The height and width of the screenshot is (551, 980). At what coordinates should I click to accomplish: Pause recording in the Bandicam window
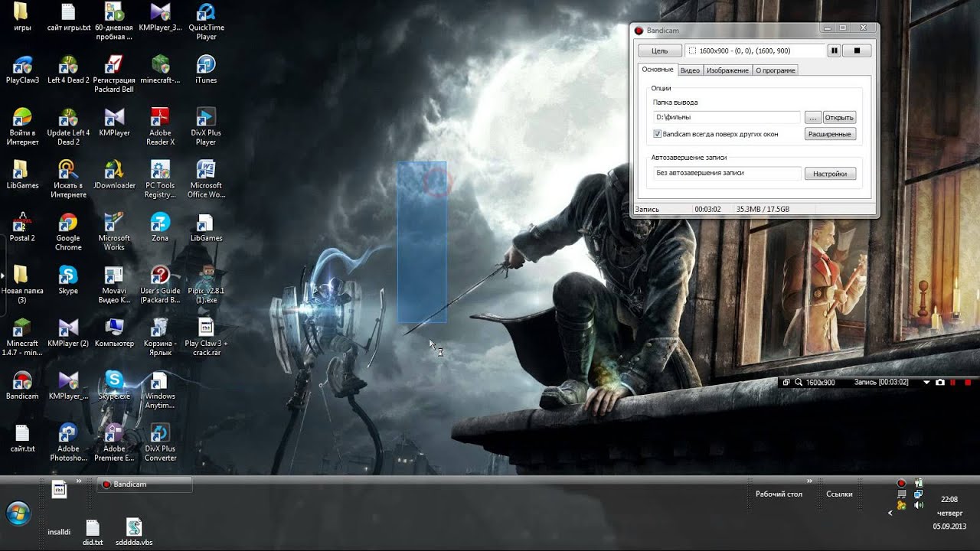[x=834, y=51]
